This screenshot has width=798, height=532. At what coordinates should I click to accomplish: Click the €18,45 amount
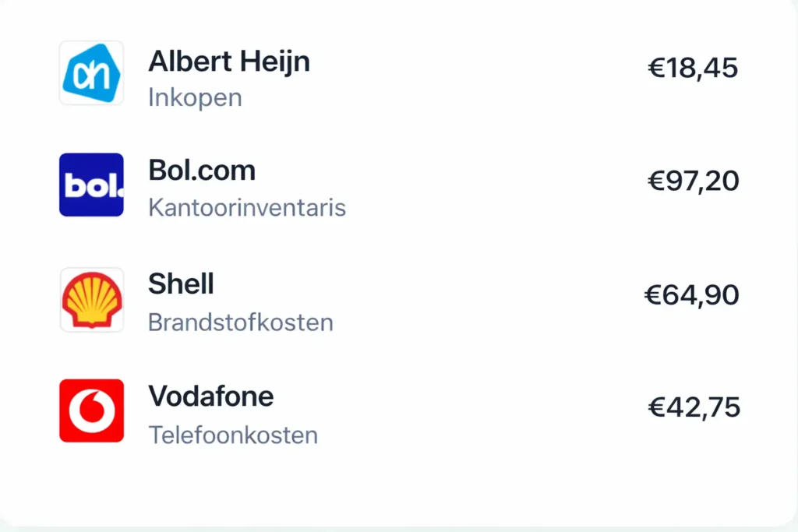tap(692, 69)
